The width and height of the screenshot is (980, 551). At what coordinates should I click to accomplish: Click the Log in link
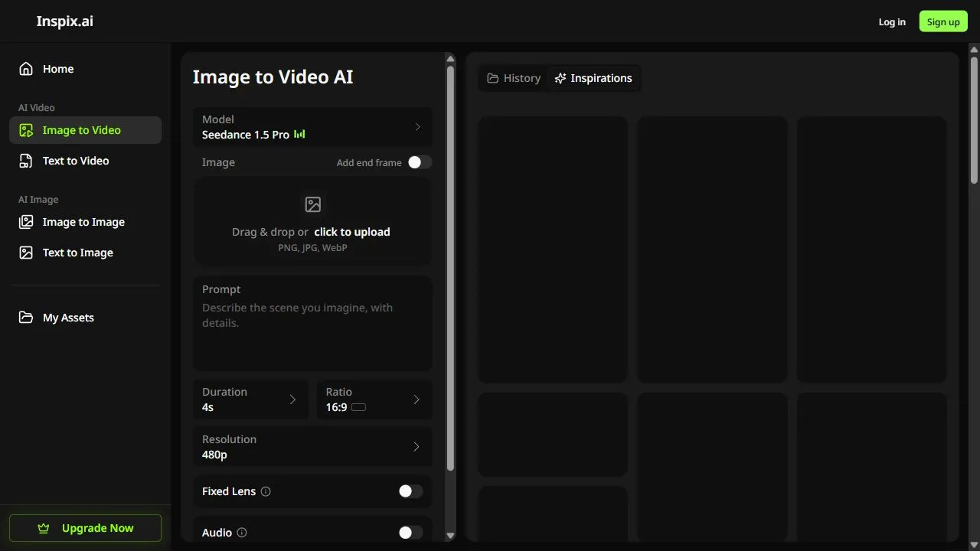coord(892,21)
